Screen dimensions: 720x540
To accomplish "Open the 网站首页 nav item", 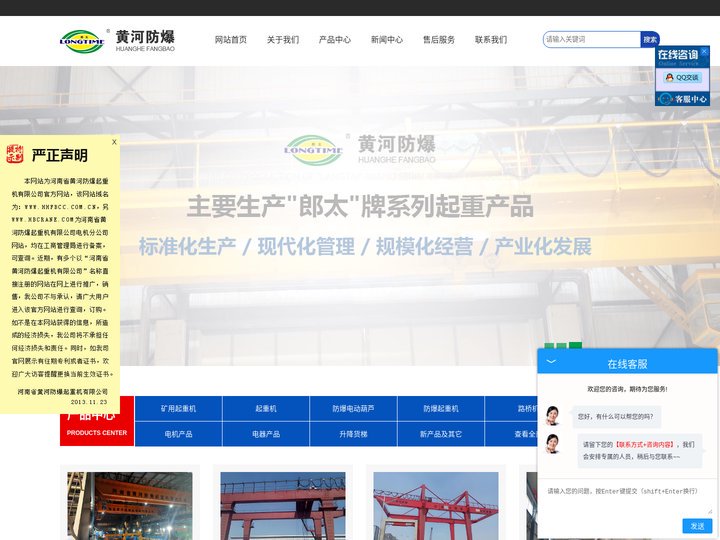I will pos(231,40).
